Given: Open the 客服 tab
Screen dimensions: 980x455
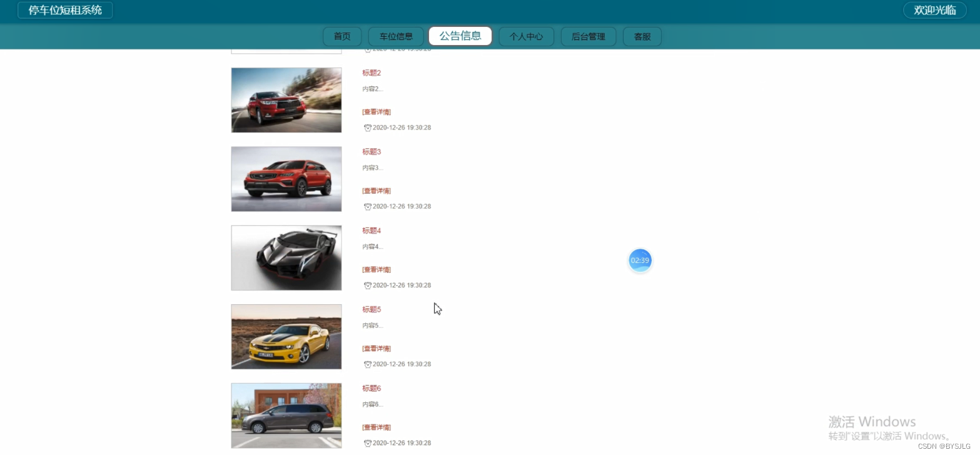Looking at the screenshot, I should [x=642, y=36].
